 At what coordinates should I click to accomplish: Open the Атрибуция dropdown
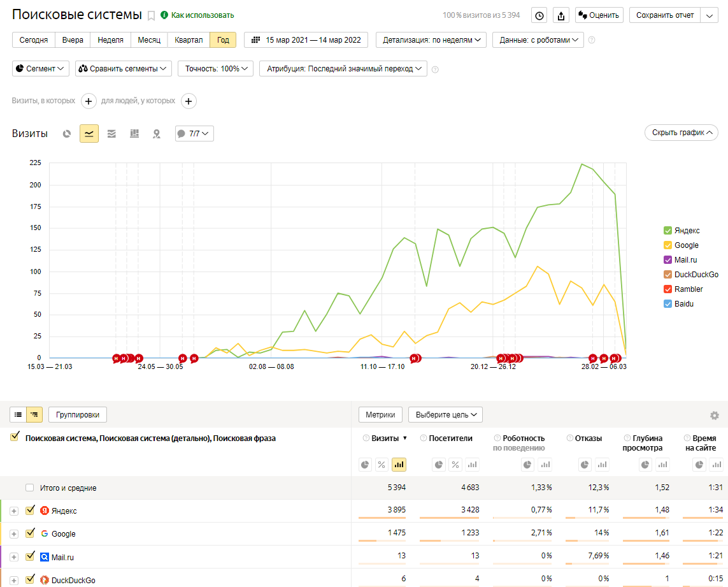(343, 69)
